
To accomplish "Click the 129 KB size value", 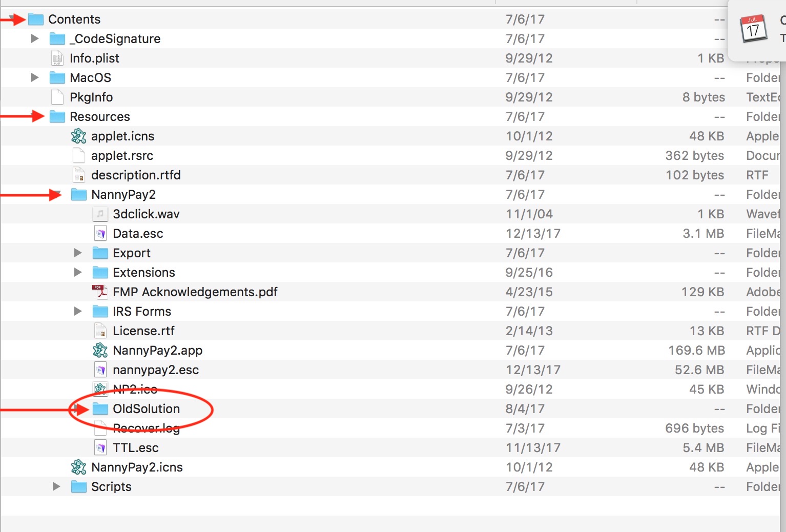I will pyautogui.click(x=702, y=292).
